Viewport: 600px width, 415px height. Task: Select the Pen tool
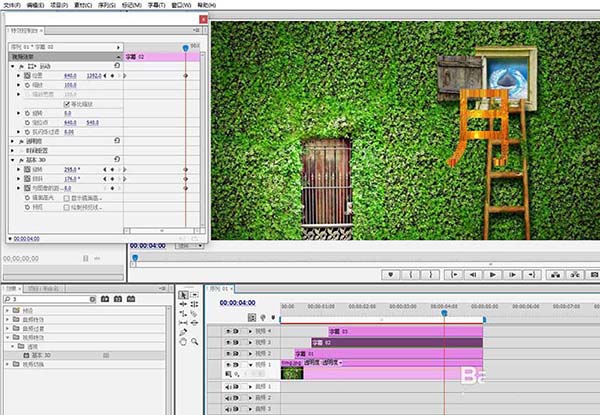(183, 332)
